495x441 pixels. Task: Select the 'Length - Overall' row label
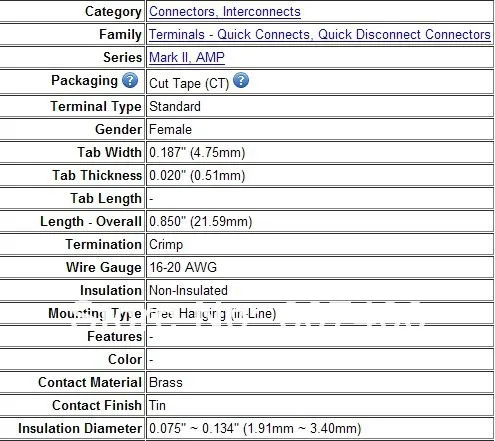91,222
